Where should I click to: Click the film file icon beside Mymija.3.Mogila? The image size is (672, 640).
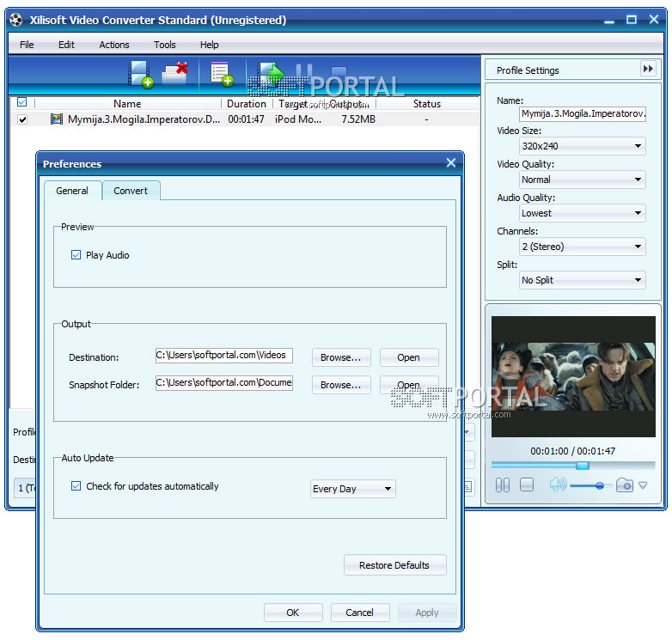pyautogui.click(x=56, y=119)
